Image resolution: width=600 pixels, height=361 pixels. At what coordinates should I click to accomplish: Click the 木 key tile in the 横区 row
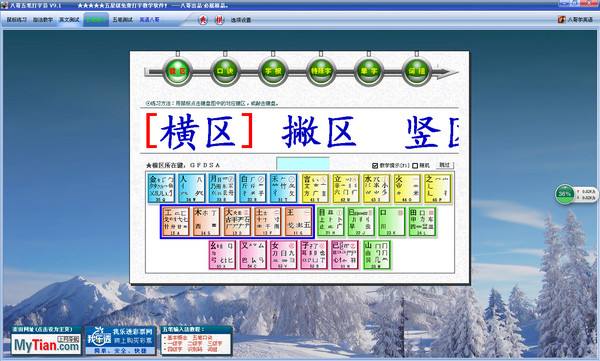point(207,222)
